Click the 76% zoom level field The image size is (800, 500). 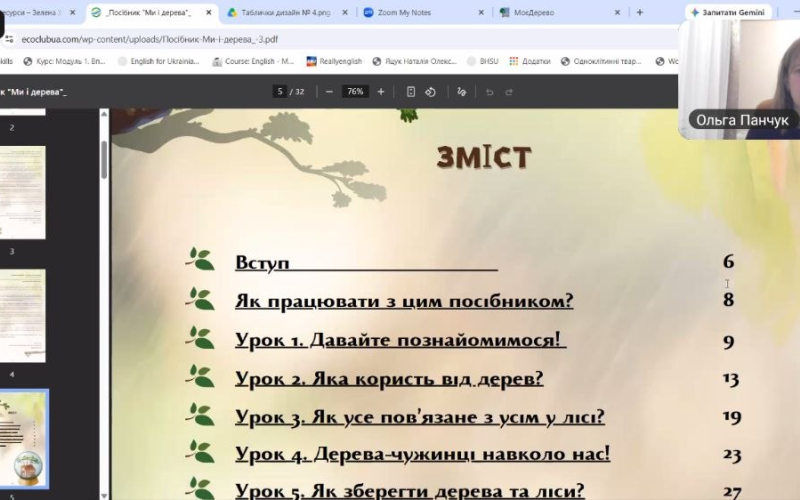coord(355,92)
